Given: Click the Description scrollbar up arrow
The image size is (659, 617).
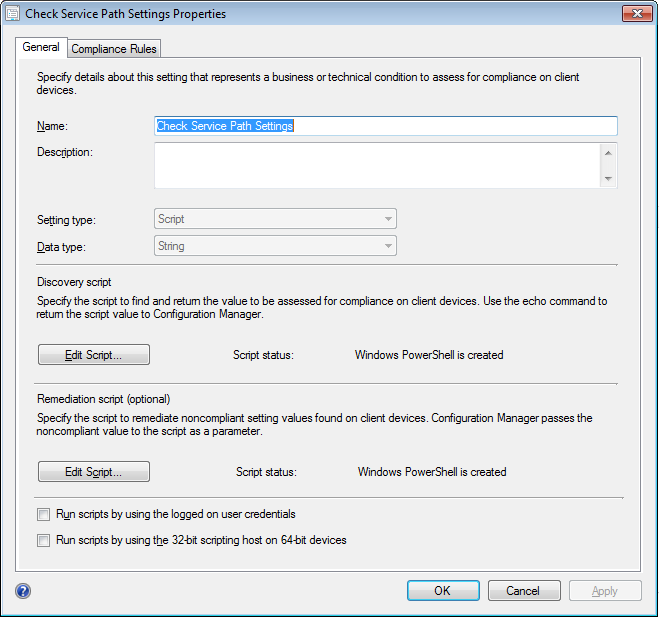Looking at the screenshot, I should (x=608, y=153).
